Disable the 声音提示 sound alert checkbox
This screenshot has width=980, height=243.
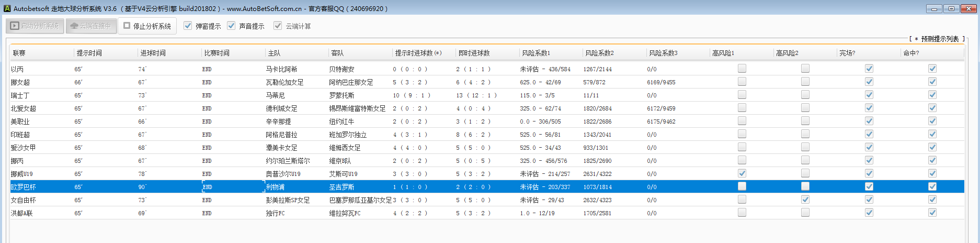(x=231, y=26)
